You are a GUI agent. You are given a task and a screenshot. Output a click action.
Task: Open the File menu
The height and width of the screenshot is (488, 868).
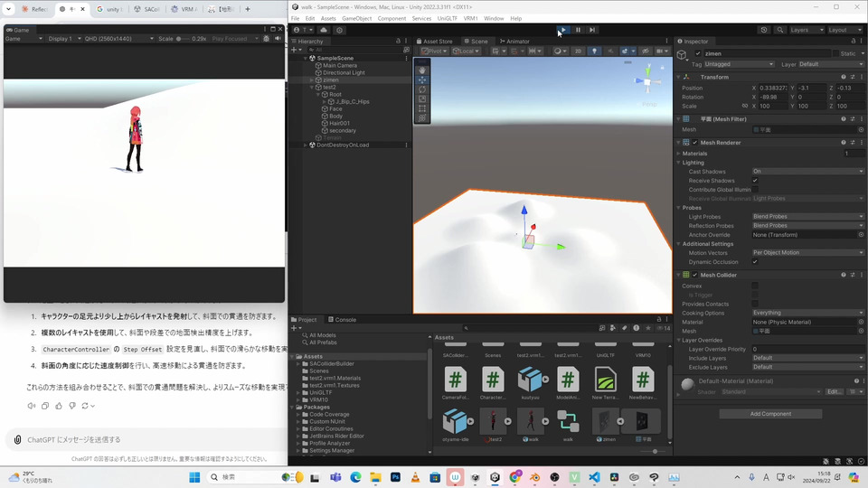pos(295,18)
